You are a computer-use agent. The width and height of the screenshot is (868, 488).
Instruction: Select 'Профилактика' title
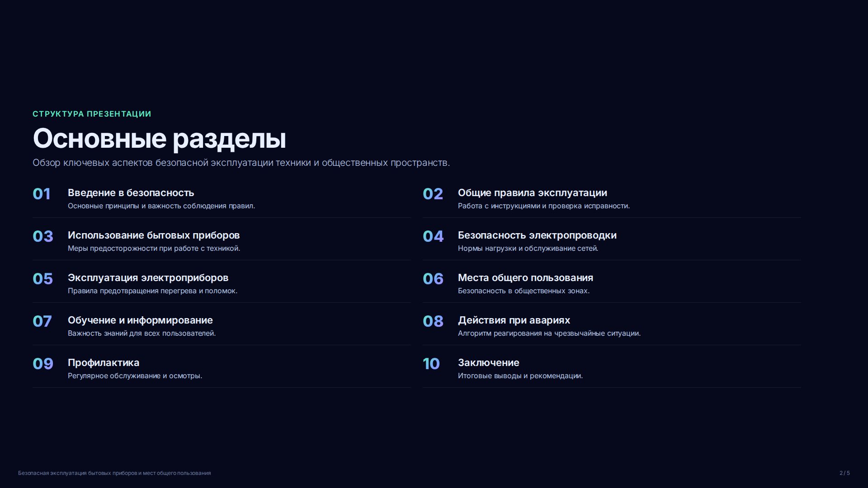click(x=104, y=363)
